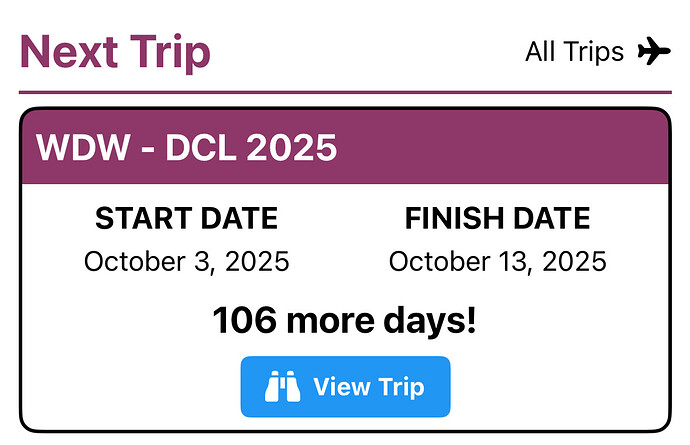Screen dimensions: 690x445
Task: Click the "All Trips" text label
Action: pos(574,51)
